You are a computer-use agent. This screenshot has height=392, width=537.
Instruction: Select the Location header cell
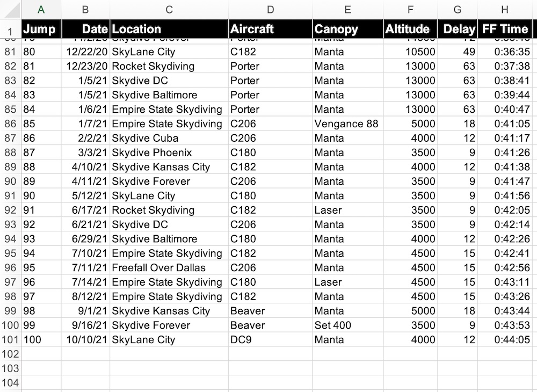pos(169,30)
